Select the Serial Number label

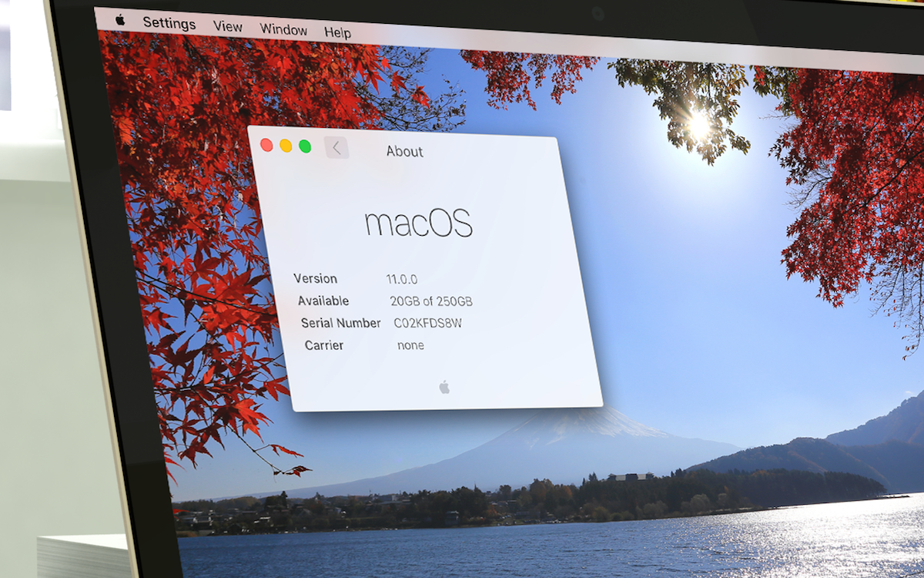click(341, 323)
